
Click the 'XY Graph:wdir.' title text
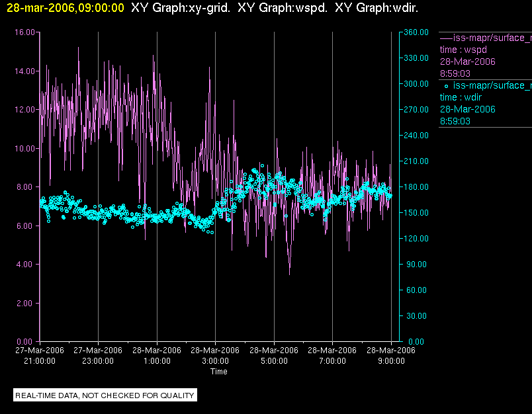[376, 8]
